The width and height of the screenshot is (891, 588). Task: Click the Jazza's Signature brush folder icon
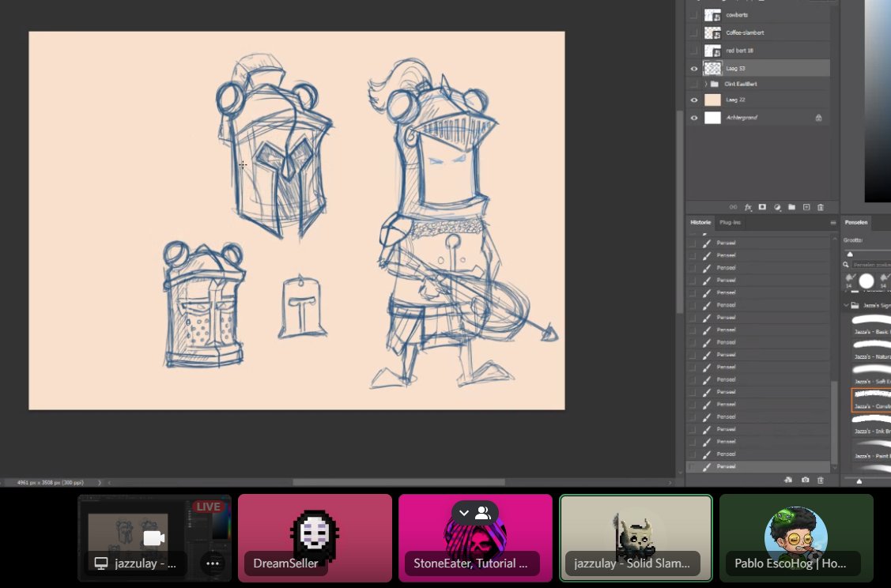tap(855, 305)
